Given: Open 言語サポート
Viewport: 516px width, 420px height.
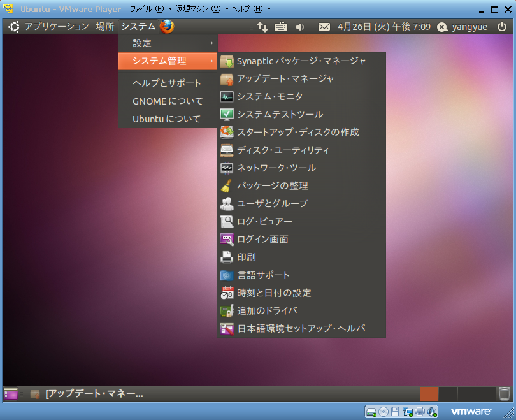Looking at the screenshot, I should [301, 275].
